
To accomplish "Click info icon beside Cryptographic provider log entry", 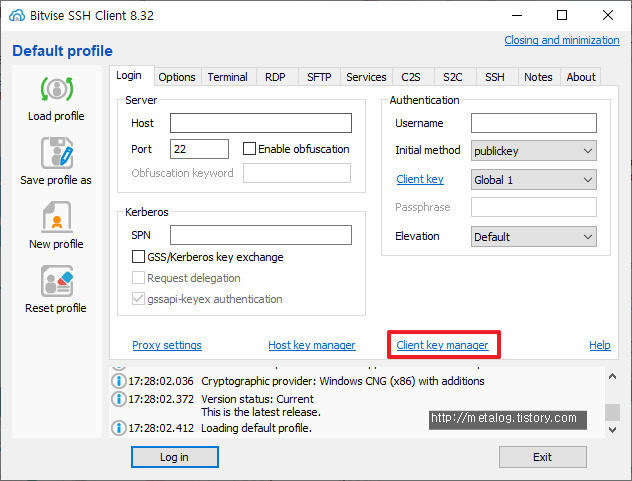I will click(x=118, y=381).
